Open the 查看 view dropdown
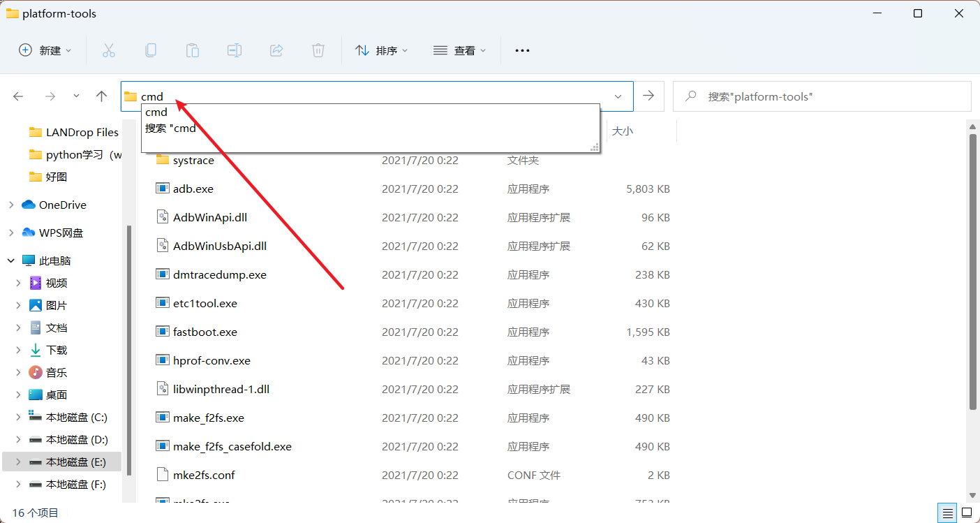 click(x=460, y=50)
